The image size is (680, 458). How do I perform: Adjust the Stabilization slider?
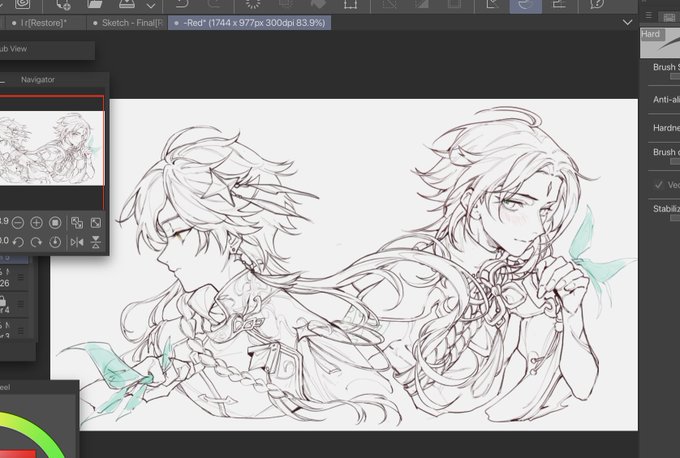click(x=675, y=218)
